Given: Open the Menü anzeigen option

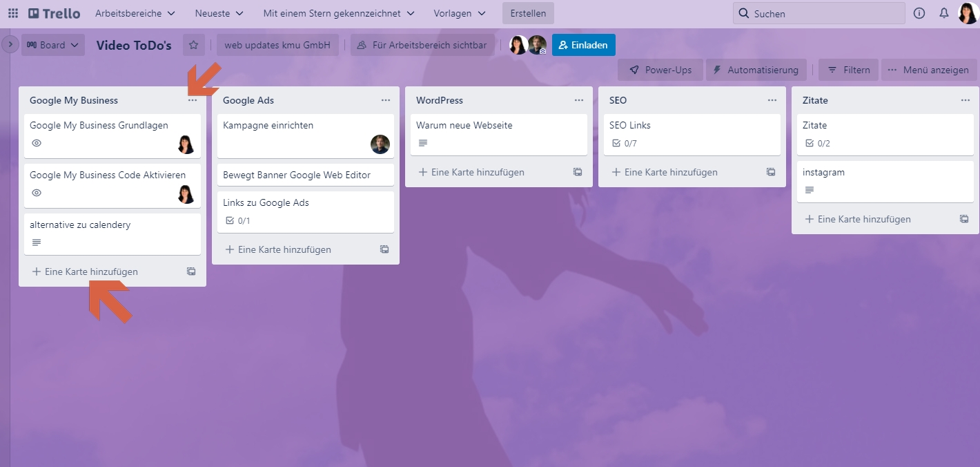Looking at the screenshot, I should pyautogui.click(x=930, y=70).
